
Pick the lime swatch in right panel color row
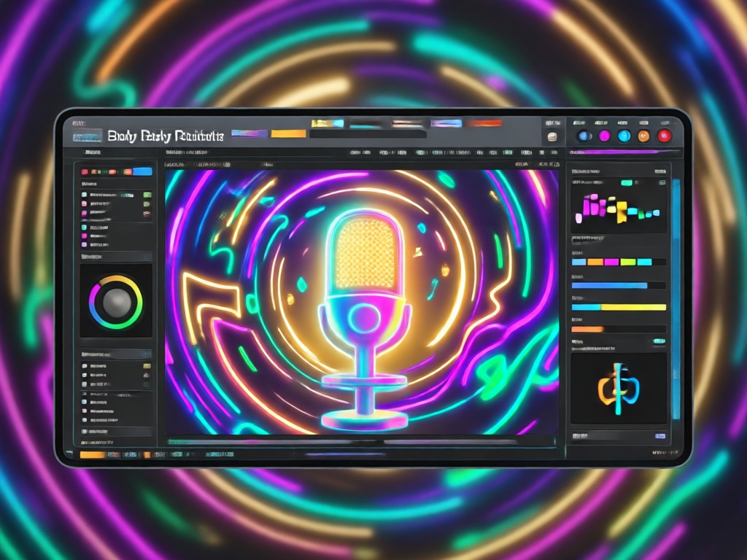point(628,262)
